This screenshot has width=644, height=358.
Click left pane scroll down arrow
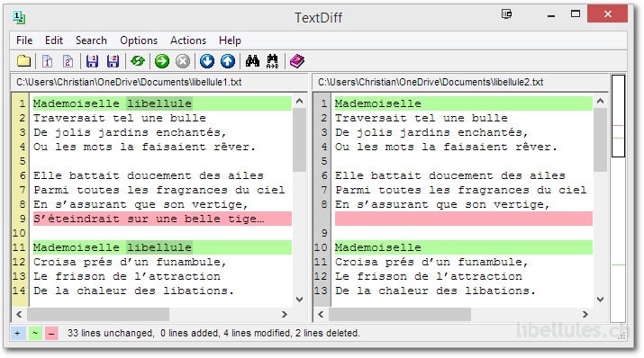tap(299, 300)
